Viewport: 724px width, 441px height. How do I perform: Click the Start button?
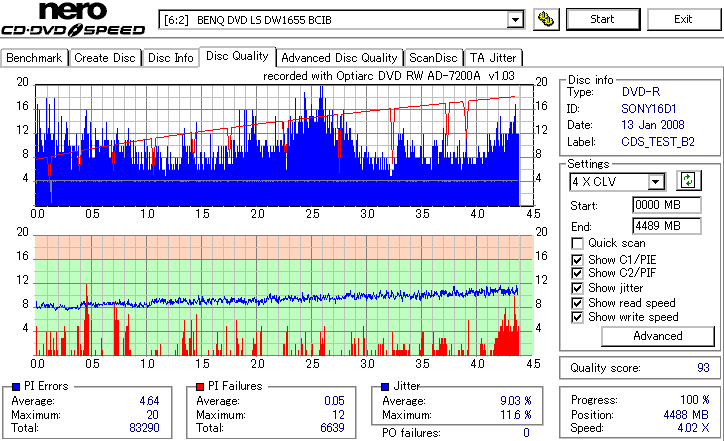pyautogui.click(x=603, y=19)
